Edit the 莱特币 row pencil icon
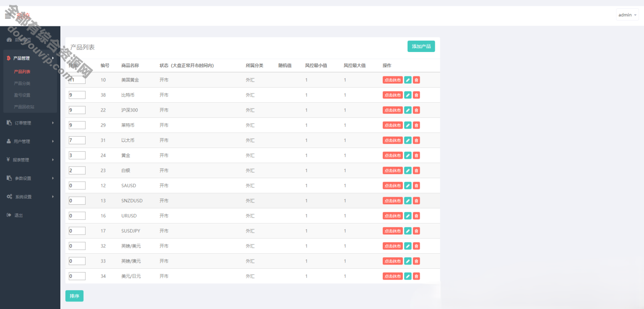 408,125
